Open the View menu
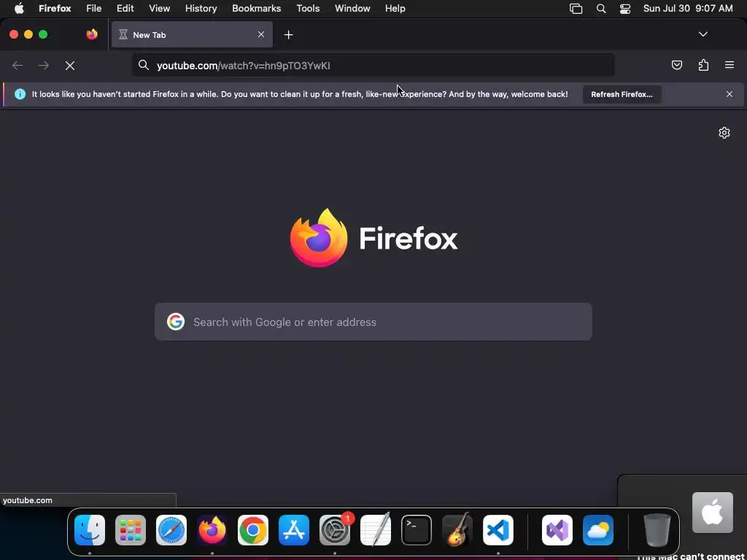Image resolution: width=747 pixels, height=560 pixels. coord(159,9)
